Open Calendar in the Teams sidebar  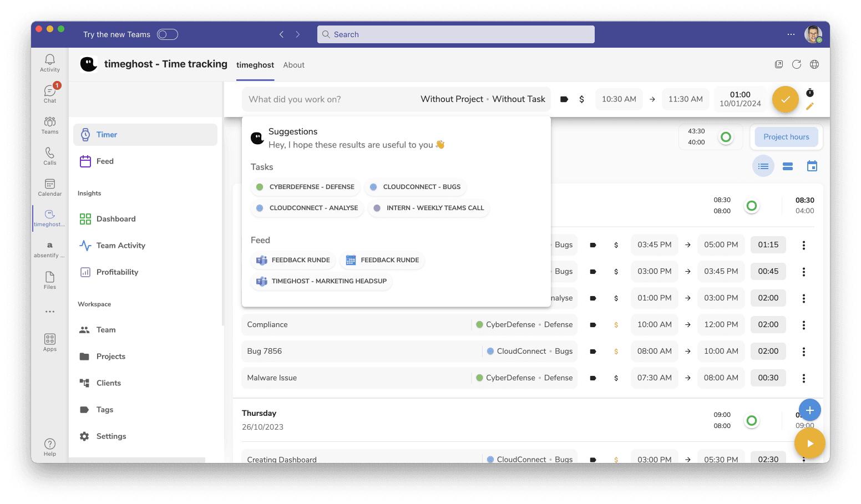(50, 187)
